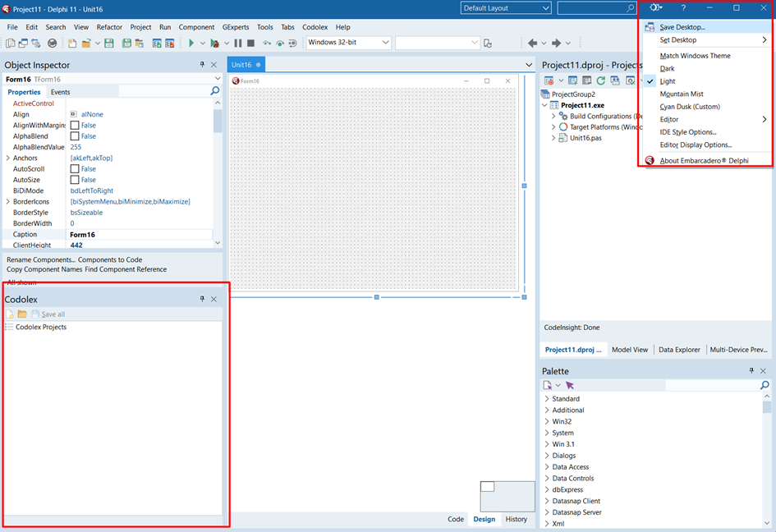This screenshot has width=776, height=532.
Task: Click the Run with Debugging bug icon
Action: 214,43
